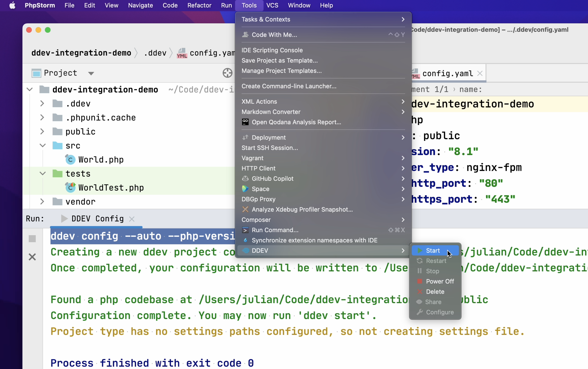Viewport: 588px width, 369px height.
Task: Click the red Power Off icon
Action: click(x=420, y=281)
